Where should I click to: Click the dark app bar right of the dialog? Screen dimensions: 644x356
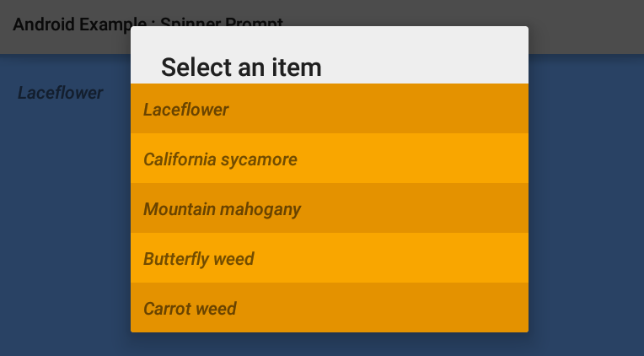586,27
